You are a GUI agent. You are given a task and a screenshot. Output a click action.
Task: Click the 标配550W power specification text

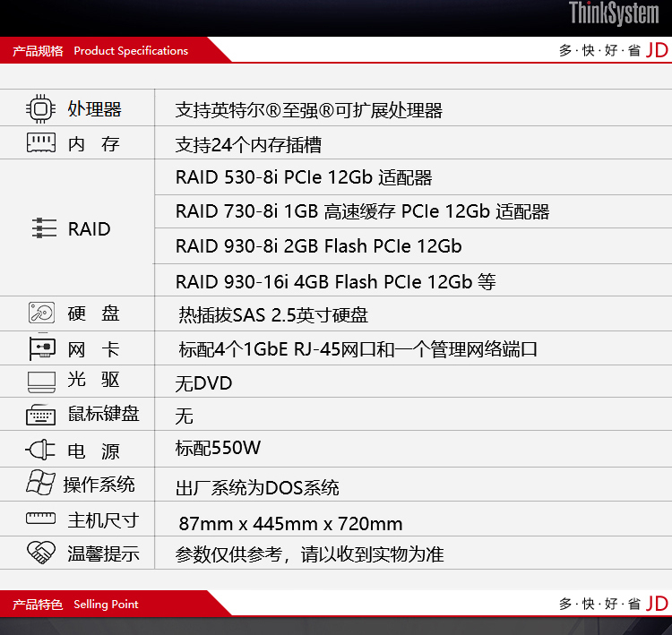coord(218,448)
